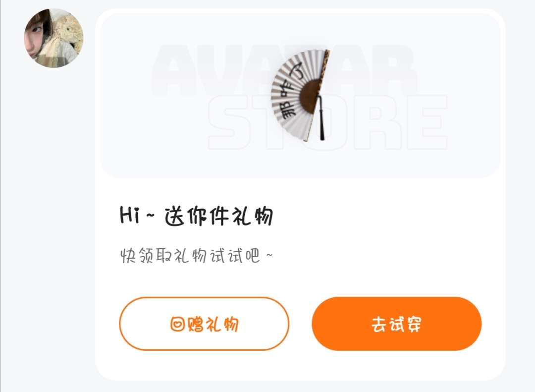Tap the faded AVATAR watermark text
Viewport: 535px width, 392px height.
(x=283, y=71)
